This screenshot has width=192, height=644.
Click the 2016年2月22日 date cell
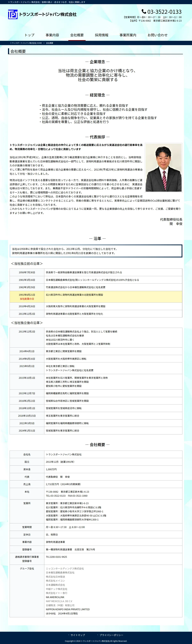[27, 401]
